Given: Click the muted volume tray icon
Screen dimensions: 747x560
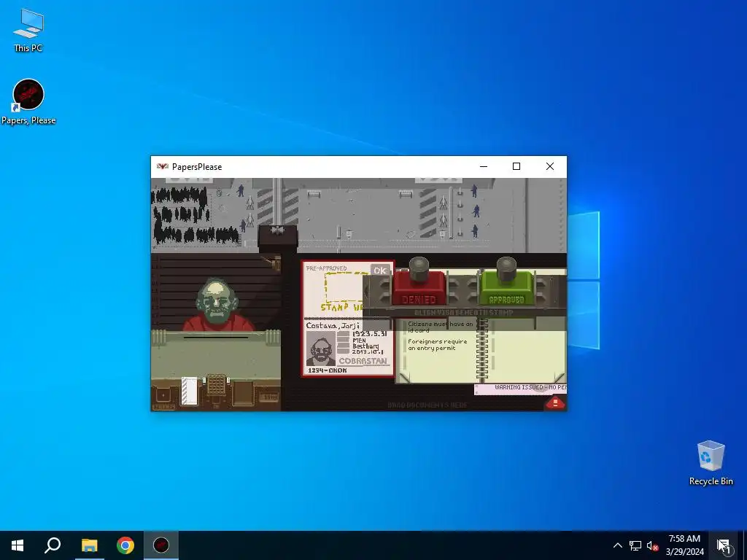Looking at the screenshot, I should (x=652, y=545).
